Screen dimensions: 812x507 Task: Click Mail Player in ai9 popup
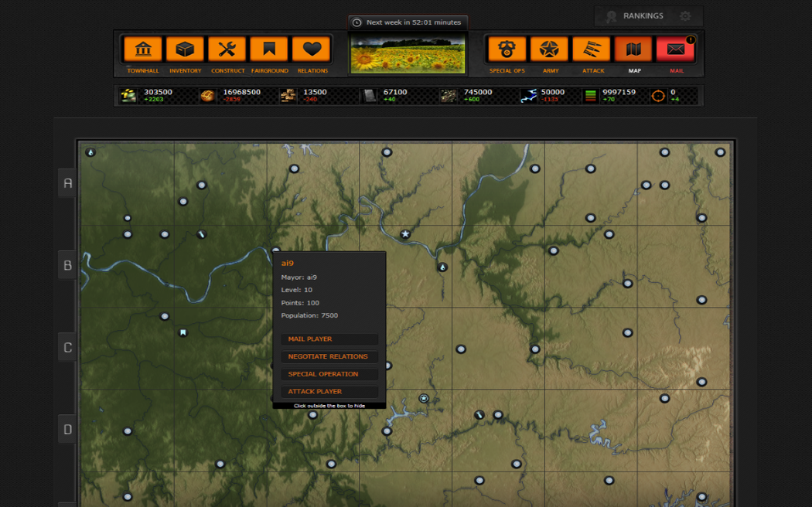pyautogui.click(x=329, y=339)
